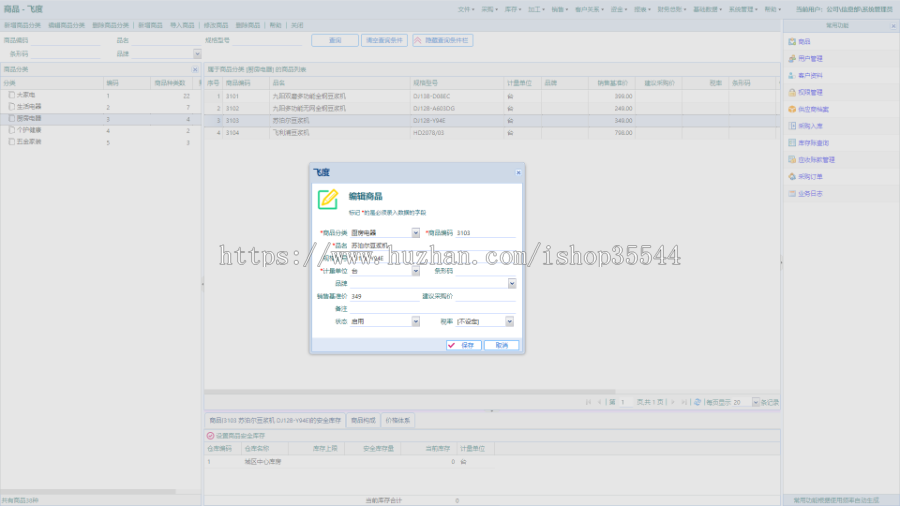The width and height of the screenshot is (900, 506).
Task: Select product row 3104 飞利浦豆浆机
Action: coord(492,133)
